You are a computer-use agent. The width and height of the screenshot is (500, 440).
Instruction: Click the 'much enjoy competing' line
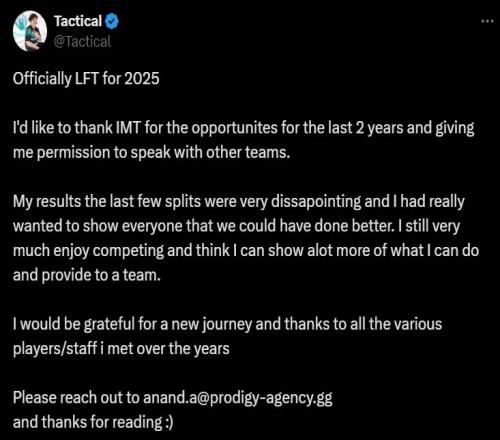click(246, 251)
